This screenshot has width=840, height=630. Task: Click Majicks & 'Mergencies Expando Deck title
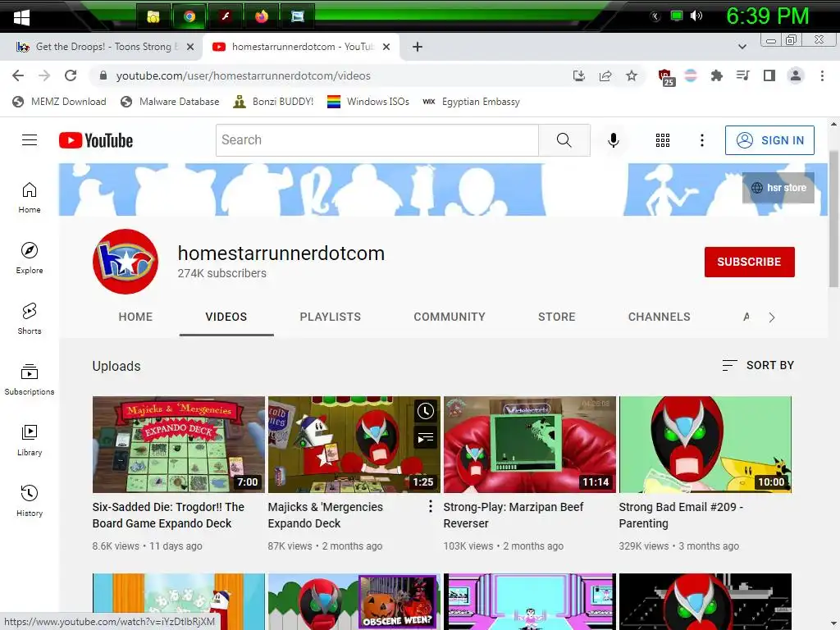click(325, 515)
